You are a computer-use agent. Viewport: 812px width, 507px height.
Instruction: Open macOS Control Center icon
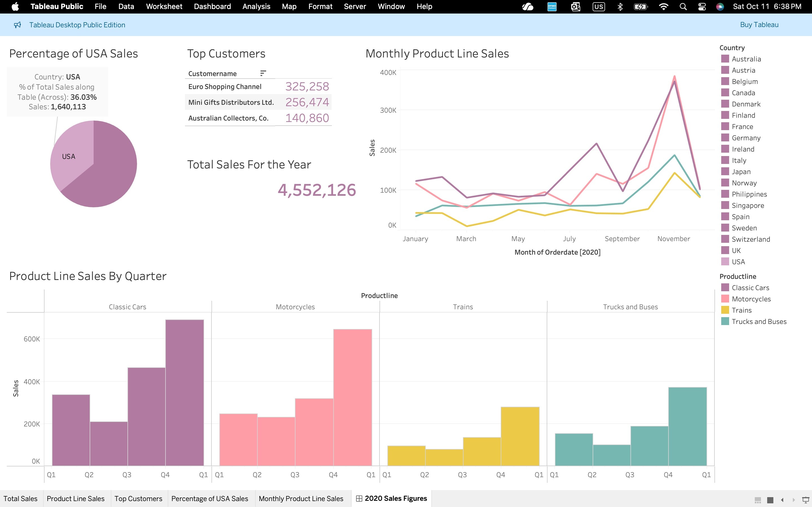click(x=701, y=6)
